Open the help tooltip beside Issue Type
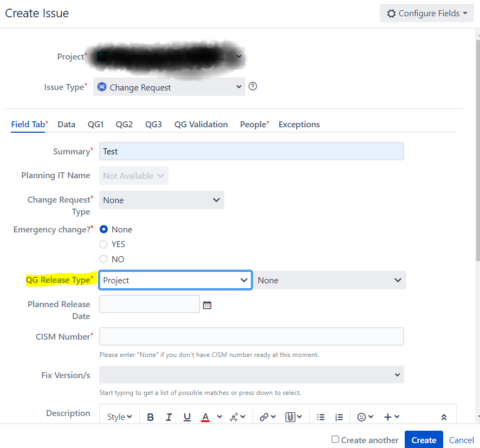480x448 pixels. (x=252, y=86)
